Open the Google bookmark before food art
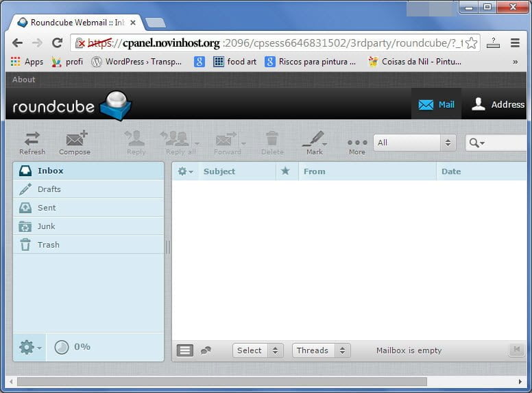This screenshot has width=532, height=393. [x=199, y=62]
